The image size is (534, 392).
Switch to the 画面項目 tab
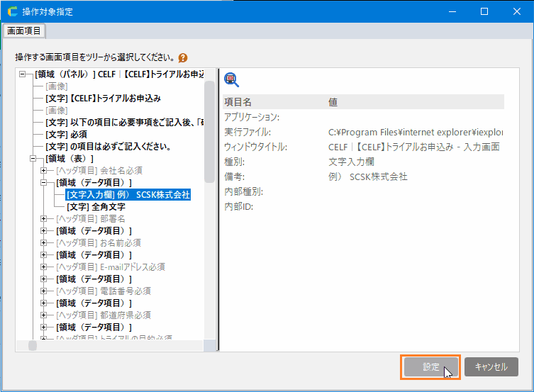click(24, 30)
